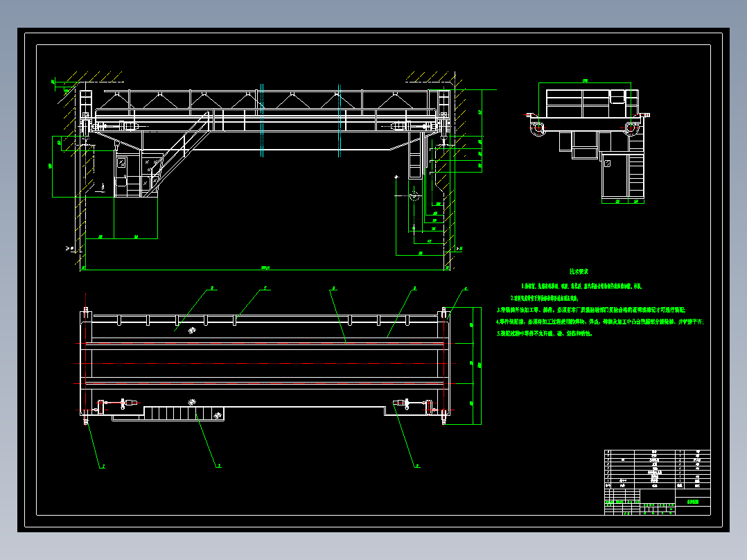This screenshot has width=747, height=560.
Task: Select the middle red centerline in the plan view
Action: tap(265, 364)
